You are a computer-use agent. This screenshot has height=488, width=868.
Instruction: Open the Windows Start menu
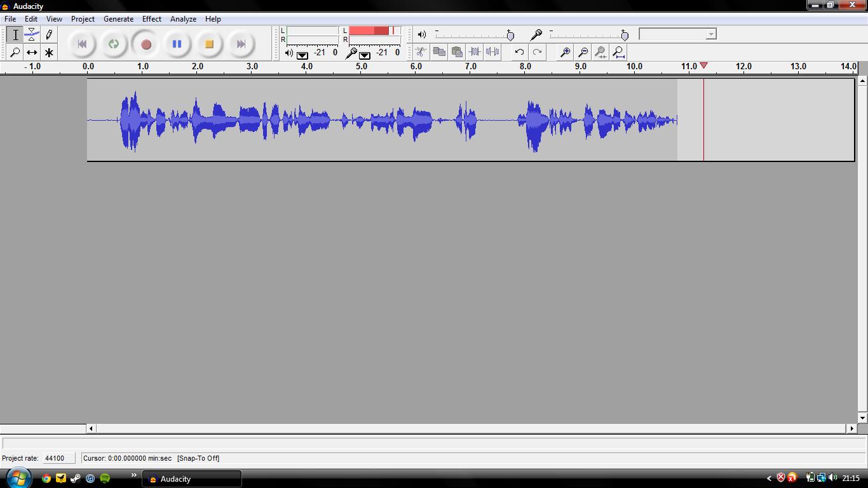18,477
